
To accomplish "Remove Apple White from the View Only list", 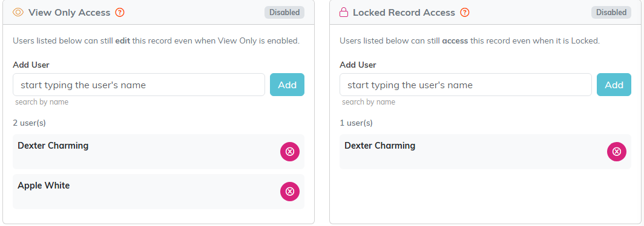I will (x=290, y=192).
